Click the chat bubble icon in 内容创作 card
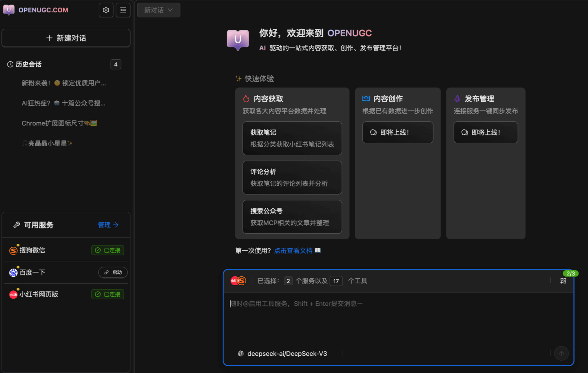 (373, 132)
